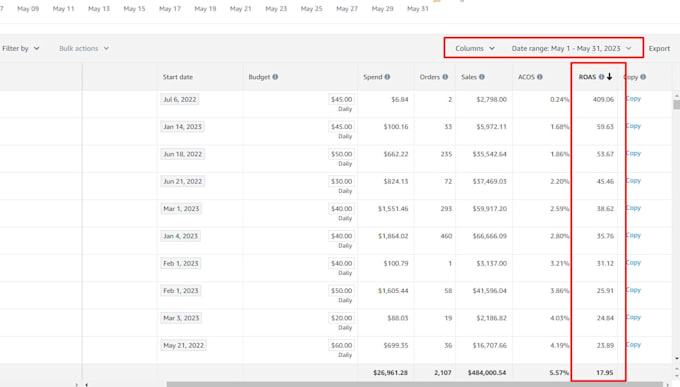The width and height of the screenshot is (680, 387).
Task: Click the vertical table scrollbar thumb
Action: click(677, 105)
